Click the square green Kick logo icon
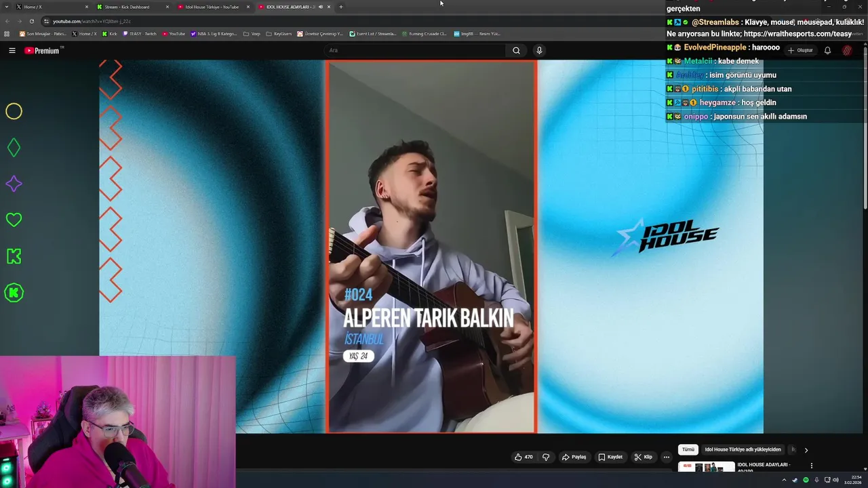The height and width of the screenshot is (488, 868). [14, 256]
